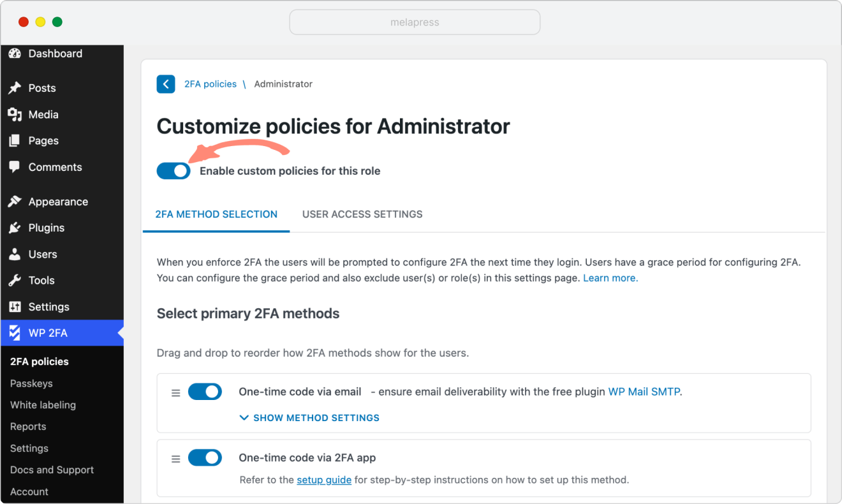Open the Tools menu
Image resolution: width=842 pixels, height=504 pixels.
(41, 280)
